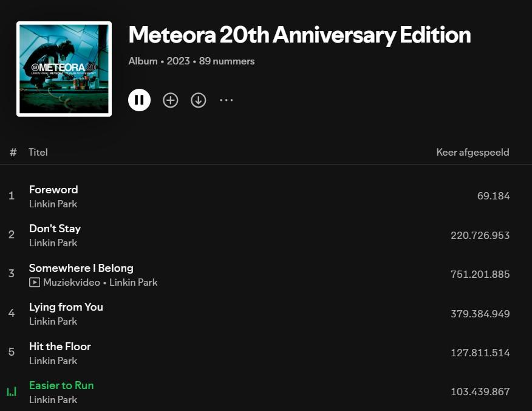
Task: Click the Easier to Run title
Action: pyautogui.click(x=61, y=385)
